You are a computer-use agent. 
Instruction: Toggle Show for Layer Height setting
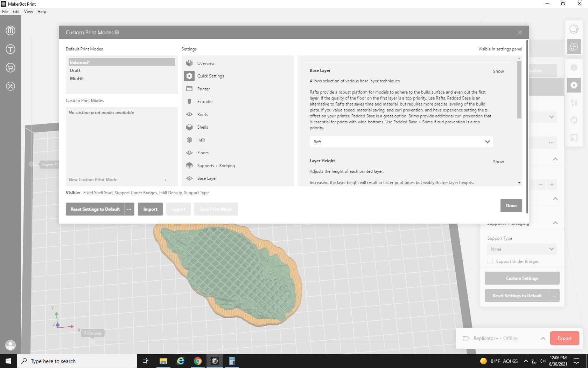click(x=498, y=162)
